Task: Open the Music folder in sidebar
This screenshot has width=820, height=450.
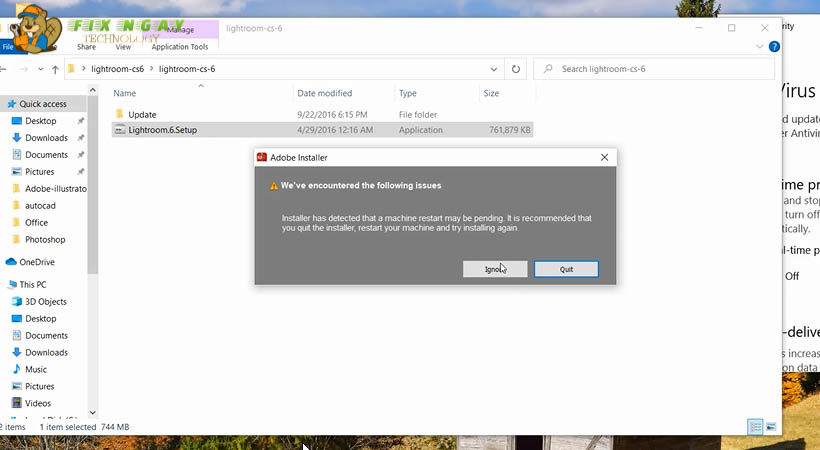Action: 36,369
